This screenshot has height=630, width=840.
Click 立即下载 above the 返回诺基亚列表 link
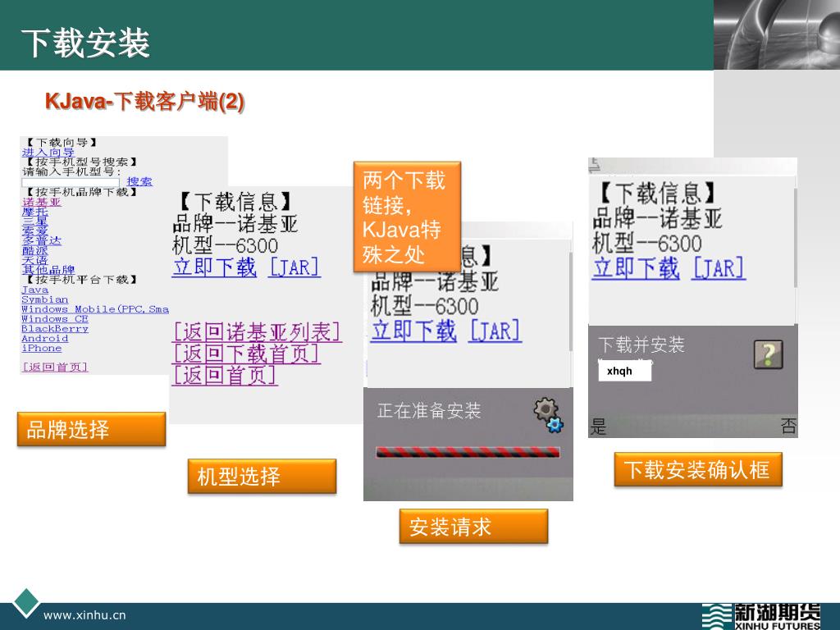coord(214,267)
